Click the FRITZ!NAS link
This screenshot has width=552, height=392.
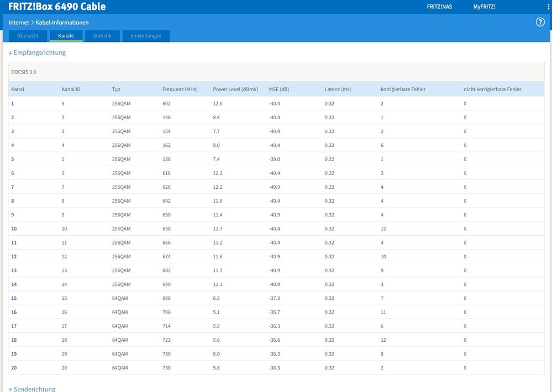pos(440,7)
